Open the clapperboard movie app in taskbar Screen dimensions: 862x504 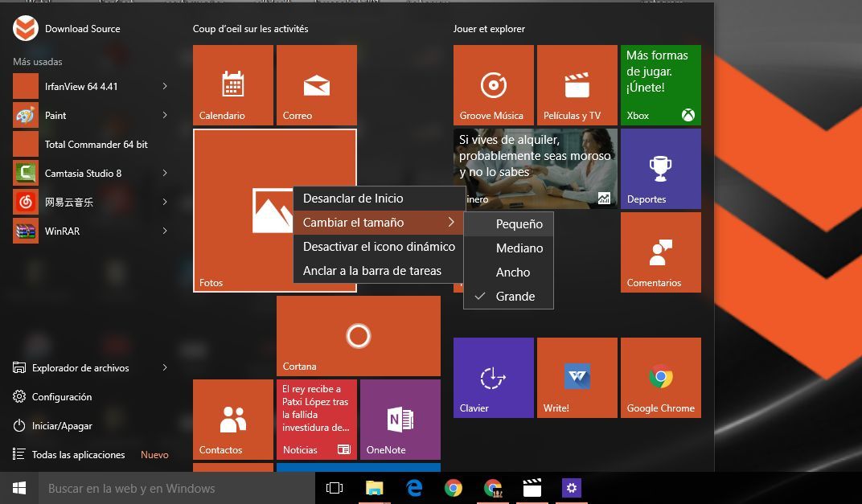coord(532,488)
